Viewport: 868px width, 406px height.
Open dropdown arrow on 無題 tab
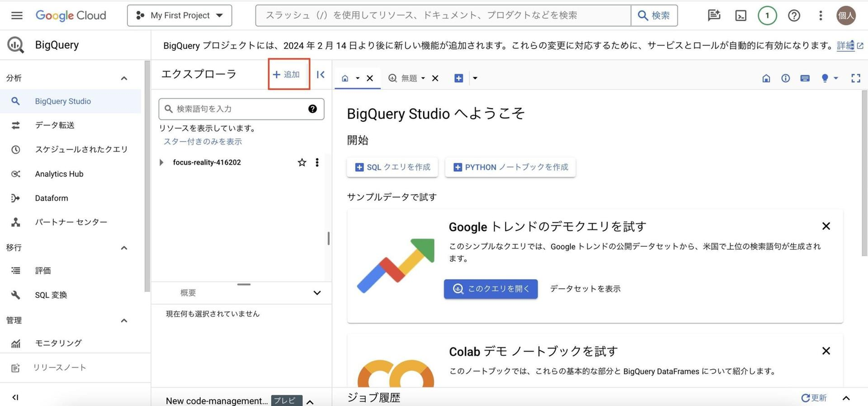pos(423,78)
